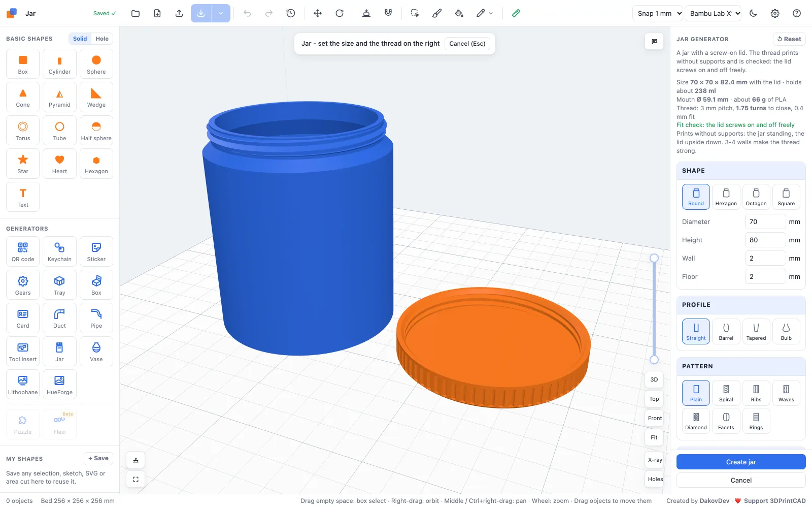The image size is (812, 508).
Task: Toggle X-ray view
Action: click(655, 460)
